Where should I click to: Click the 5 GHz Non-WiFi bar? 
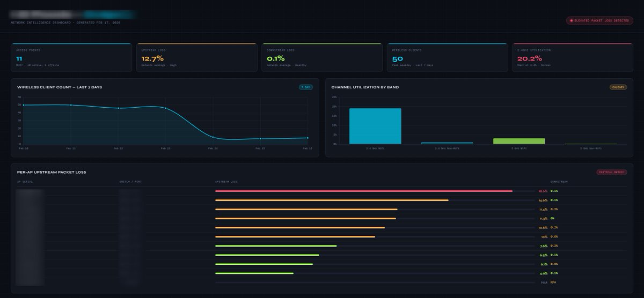click(x=591, y=144)
